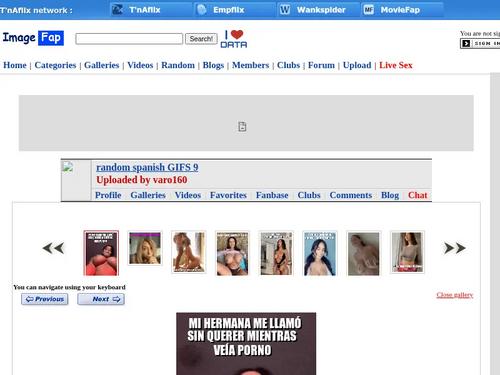
Task: Go to previous thumbnails with double left arrows
Action: [x=53, y=248]
